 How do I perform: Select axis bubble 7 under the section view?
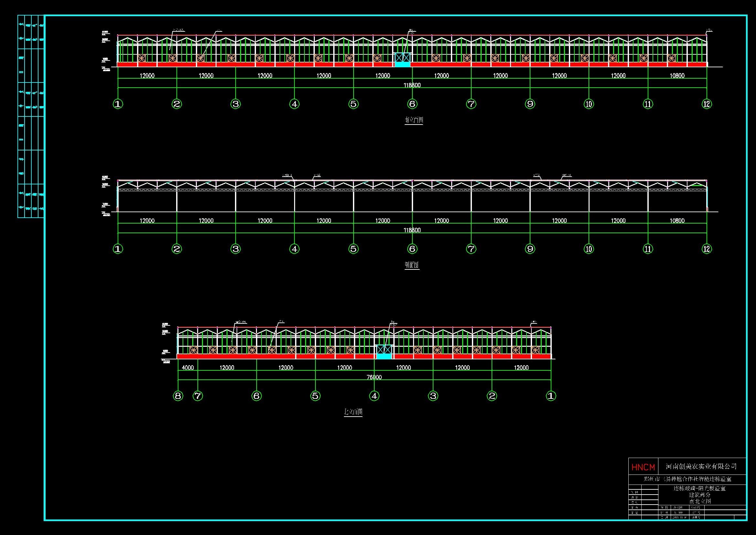click(x=471, y=249)
